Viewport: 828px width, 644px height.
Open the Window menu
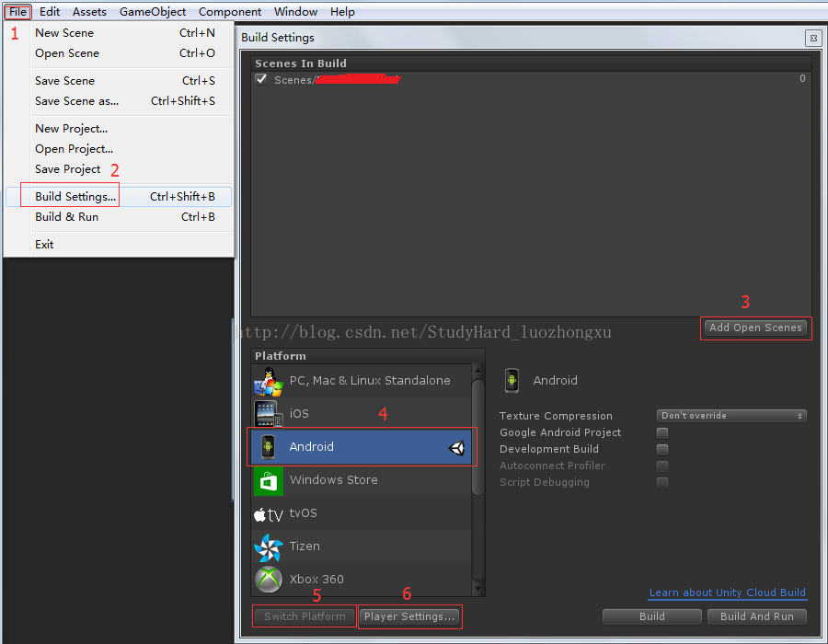pos(295,12)
